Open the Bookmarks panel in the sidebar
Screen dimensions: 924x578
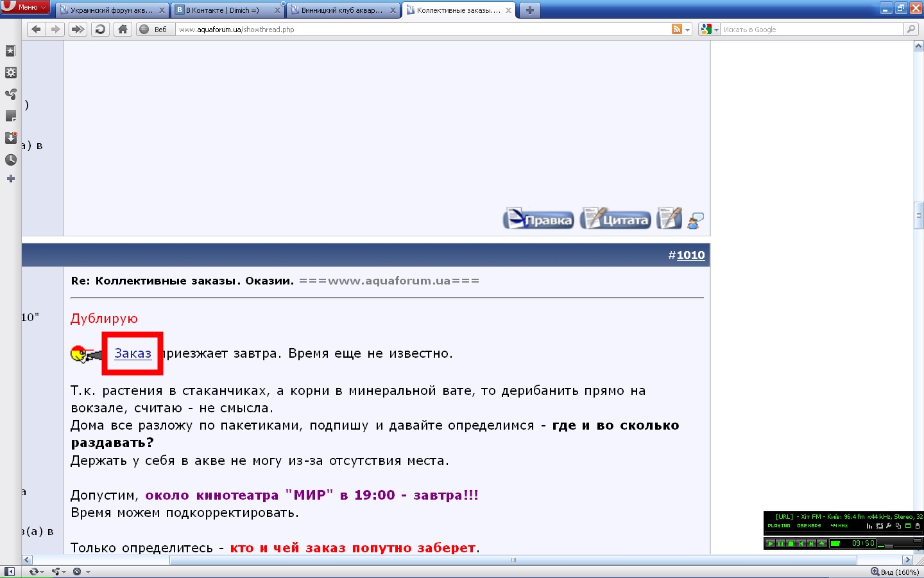pos(10,51)
